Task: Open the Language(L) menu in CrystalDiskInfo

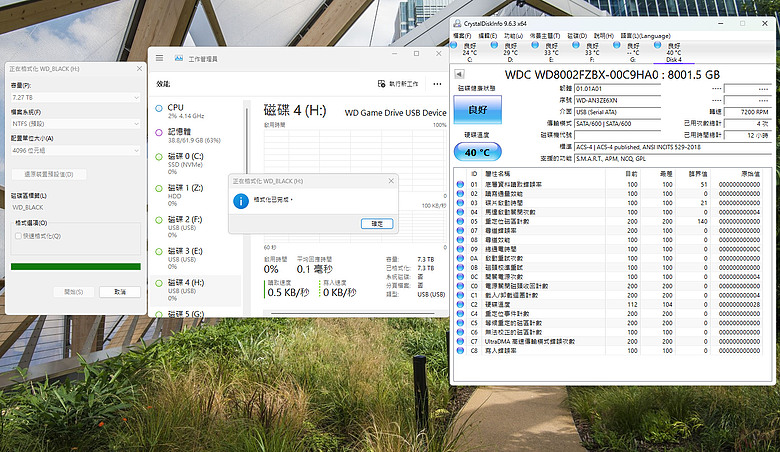Action: point(645,36)
